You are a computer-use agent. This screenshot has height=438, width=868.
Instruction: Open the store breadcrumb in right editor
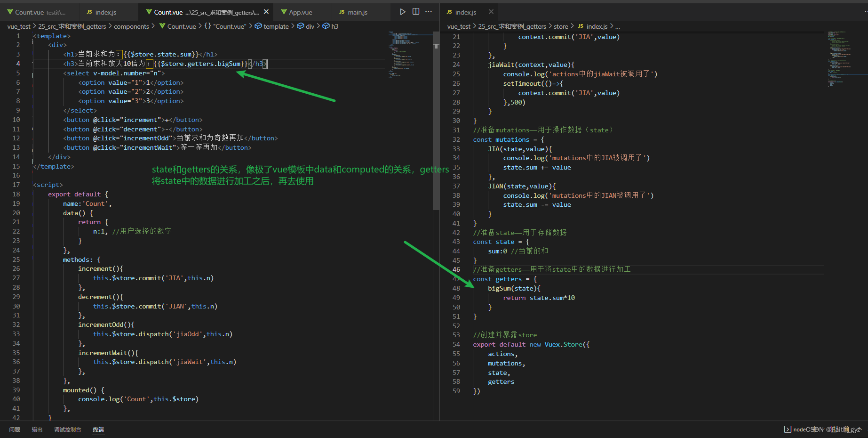(x=561, y=26)
